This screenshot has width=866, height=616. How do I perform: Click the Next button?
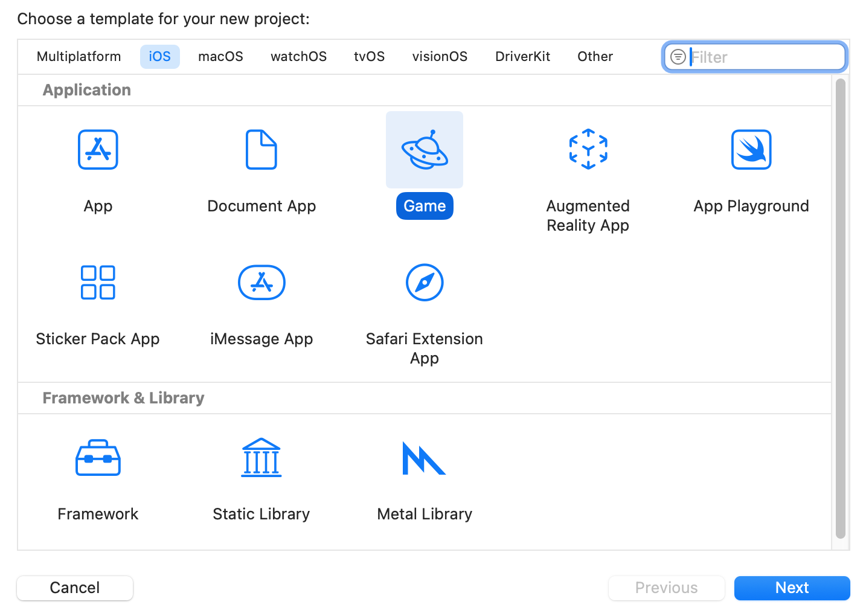792,588
